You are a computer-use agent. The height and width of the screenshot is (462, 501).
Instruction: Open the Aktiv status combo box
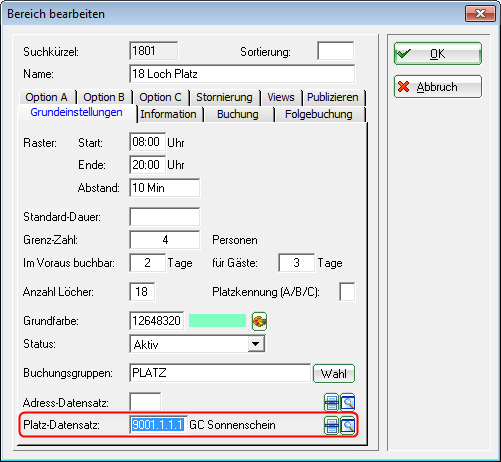197,344
